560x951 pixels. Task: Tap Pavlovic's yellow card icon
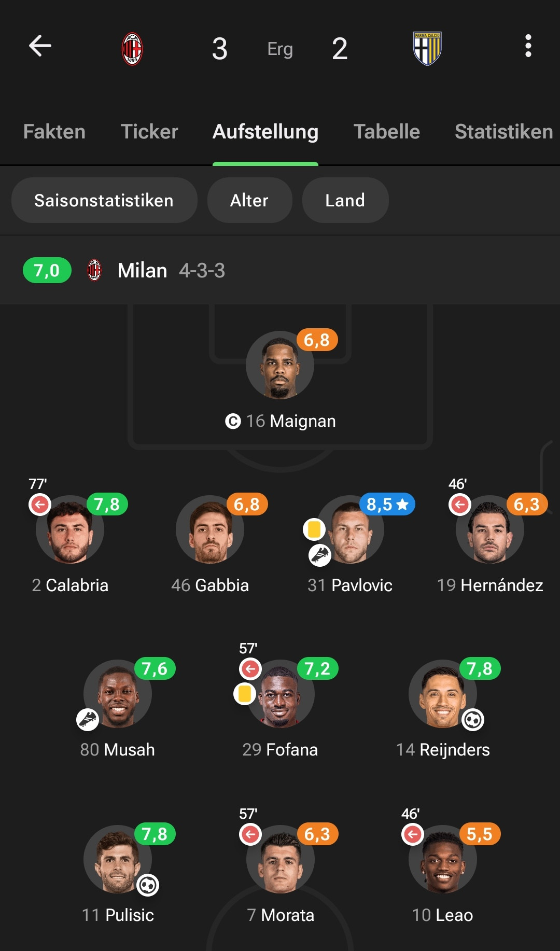click(x=314, y=529)
